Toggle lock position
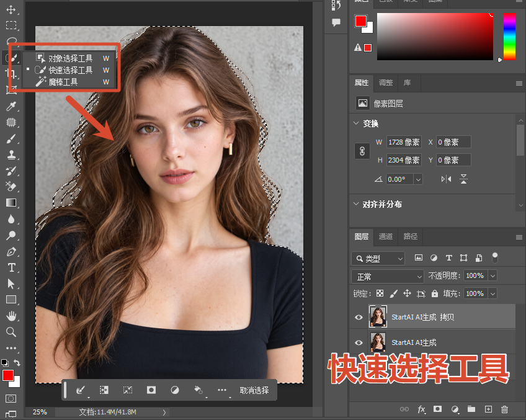The image size is (526, 420). click(407, 293)
